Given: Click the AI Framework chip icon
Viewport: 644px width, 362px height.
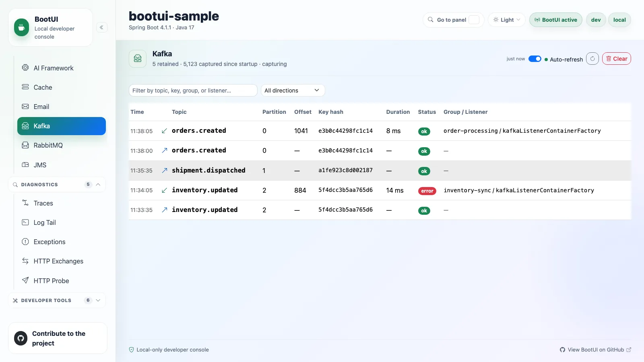Looking at the screenshot, I should coord(25,68).
